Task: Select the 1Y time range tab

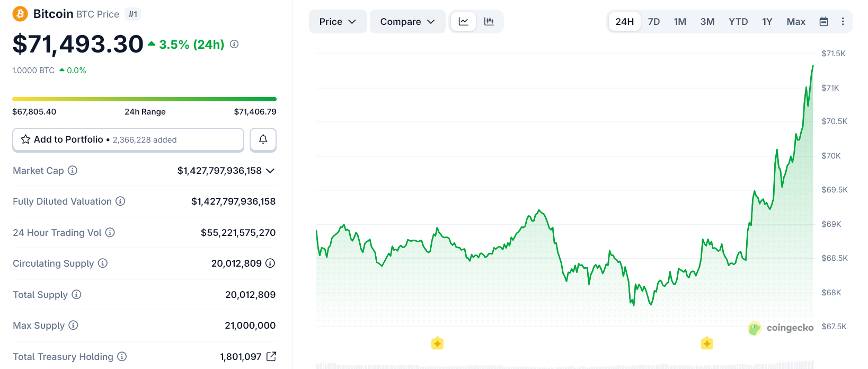Action: point(767,22)
